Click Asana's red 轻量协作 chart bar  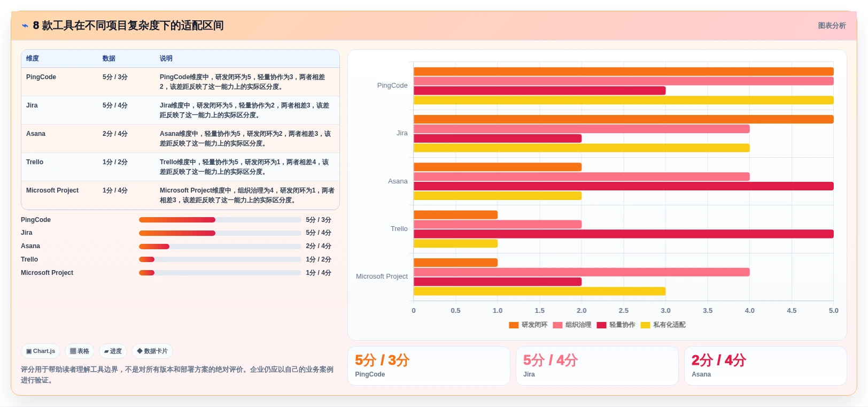623,186
